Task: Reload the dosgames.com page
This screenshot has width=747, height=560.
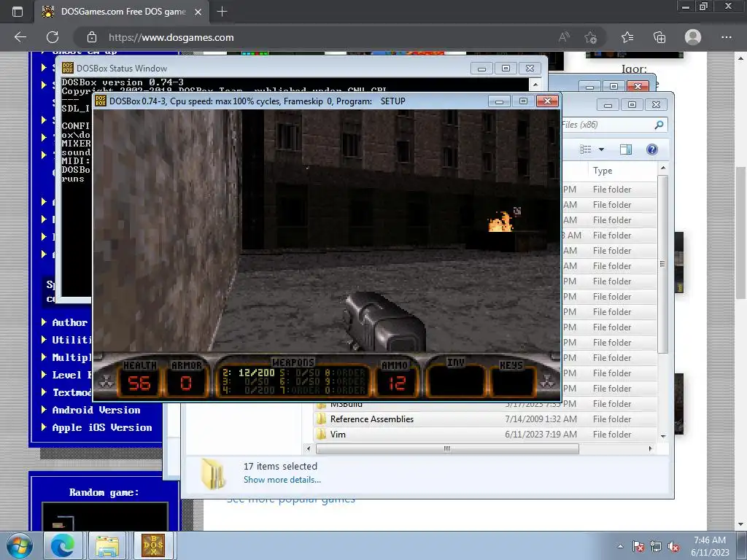Action: point(53,37)
